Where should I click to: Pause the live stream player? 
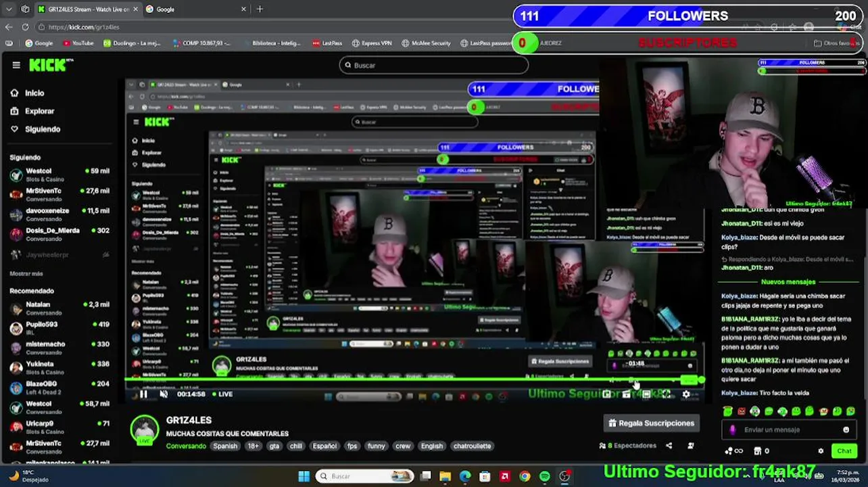pyautogui.click(x=143, y=394)
